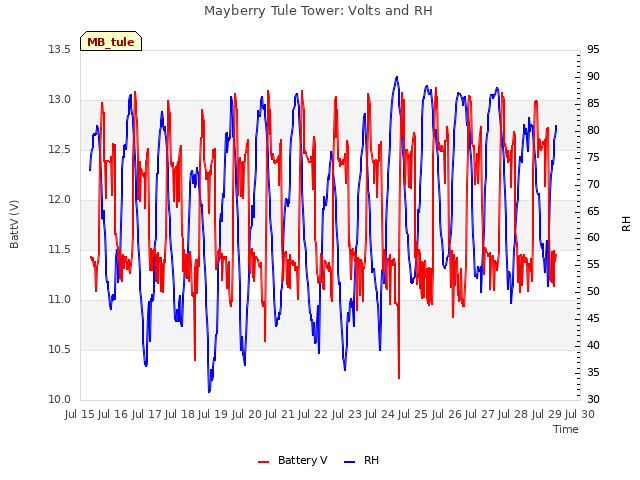Screen dimensions: 640x480
Task: Click the RH legend entry
Action: click(362, 460)
